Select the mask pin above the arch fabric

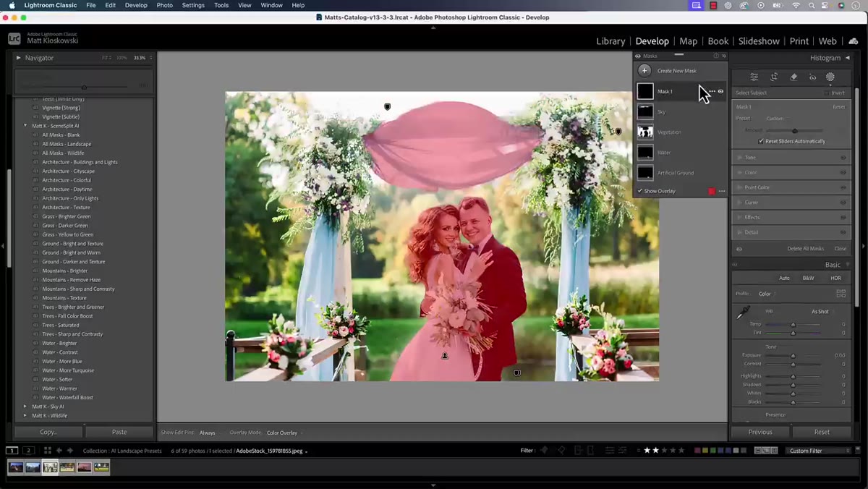click(x=387, y=107)
